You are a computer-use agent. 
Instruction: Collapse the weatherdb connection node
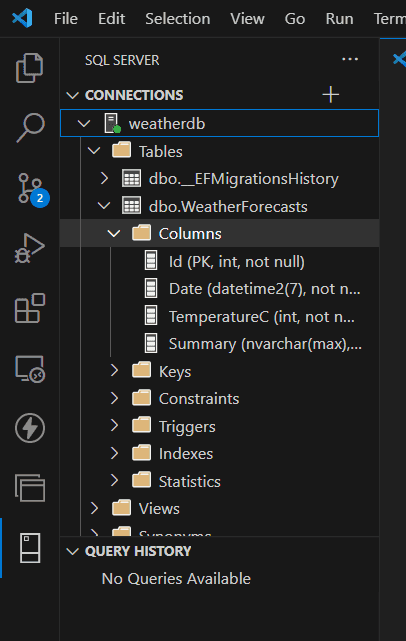(84, 123)
